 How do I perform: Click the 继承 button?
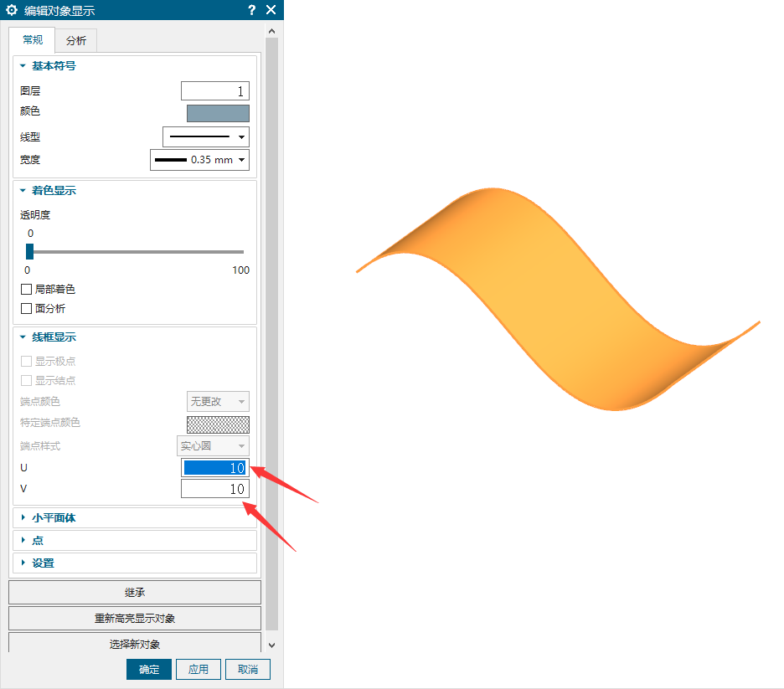click(x=135, y=592)
